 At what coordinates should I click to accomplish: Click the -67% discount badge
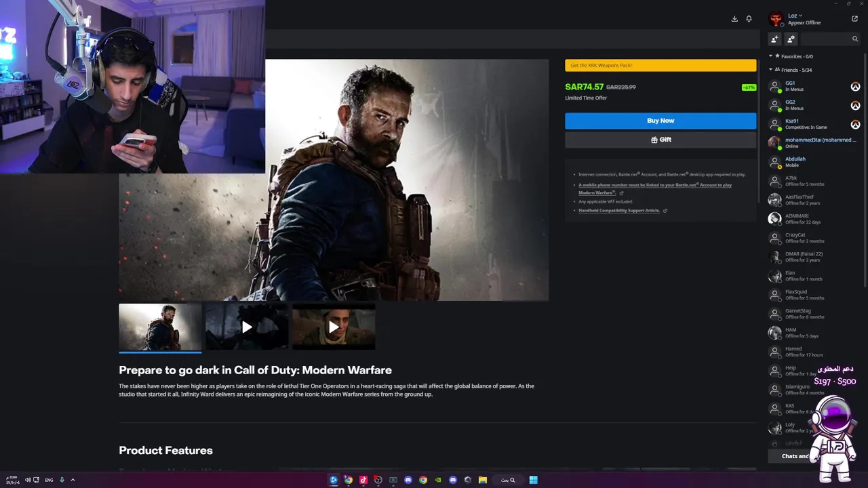[749, 87]
